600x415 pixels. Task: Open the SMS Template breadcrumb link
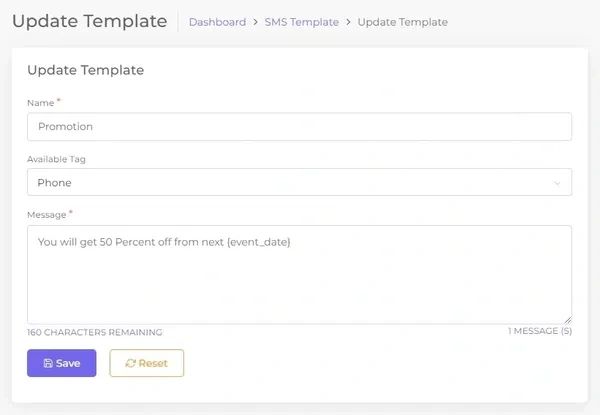[302, 22]
